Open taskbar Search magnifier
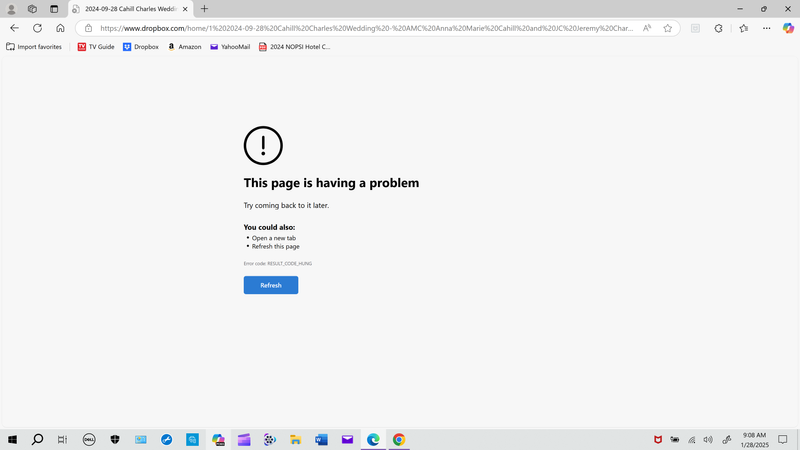Screen dimensions: 800x450 point(37,439)
